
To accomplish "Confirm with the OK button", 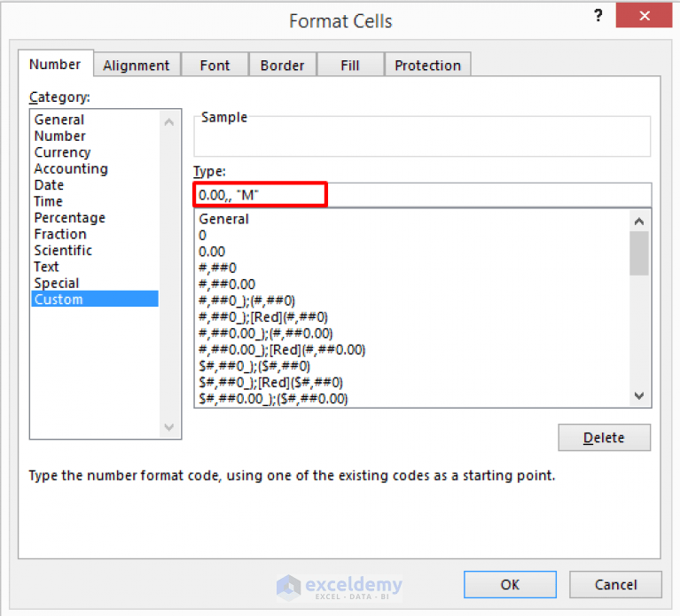I will click(x=510, y=584).
